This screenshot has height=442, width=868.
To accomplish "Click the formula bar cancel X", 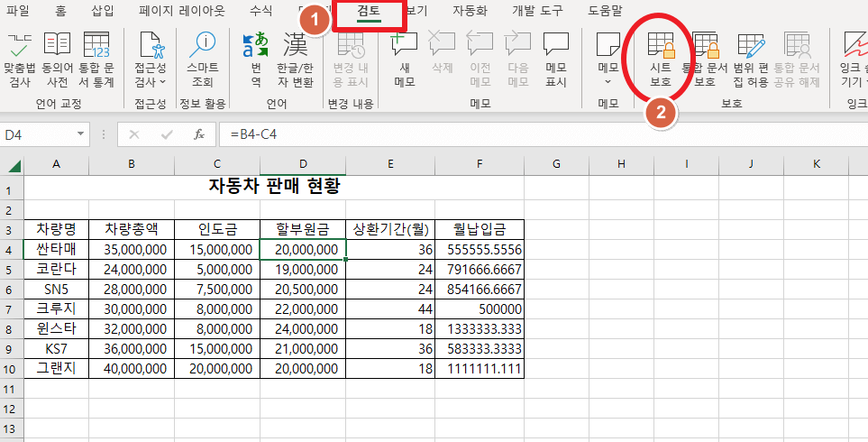I will tap(134, 134).
